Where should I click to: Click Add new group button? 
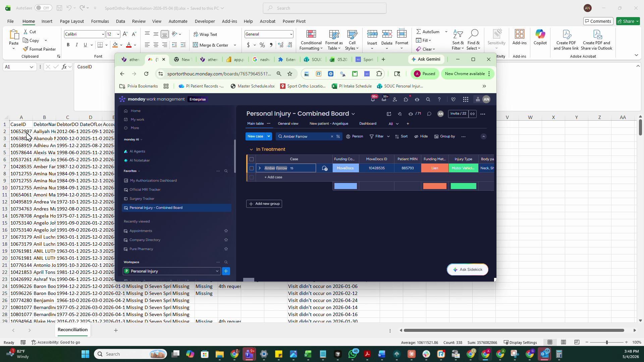pos(264,204)
